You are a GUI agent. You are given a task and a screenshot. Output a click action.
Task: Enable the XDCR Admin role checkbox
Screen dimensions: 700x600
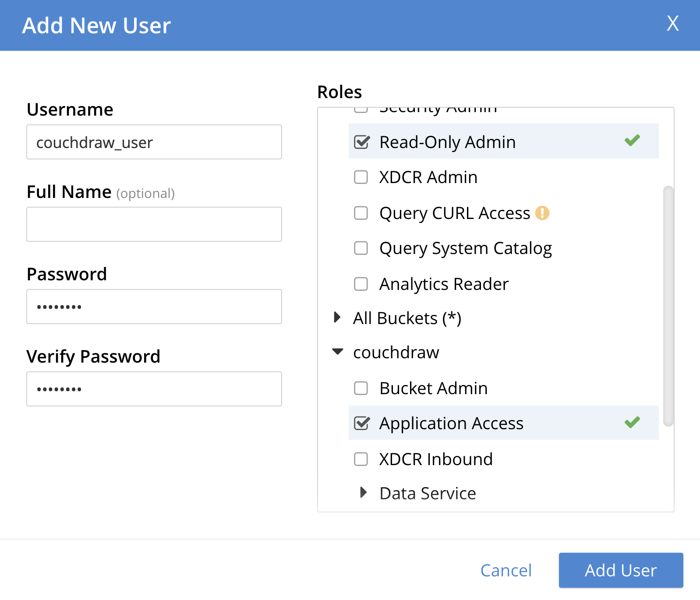361,177
